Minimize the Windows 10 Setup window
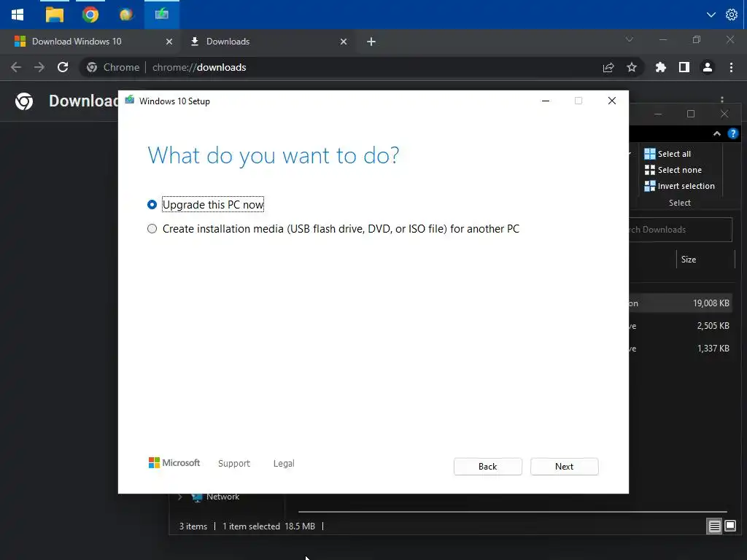 coord(546,101)
